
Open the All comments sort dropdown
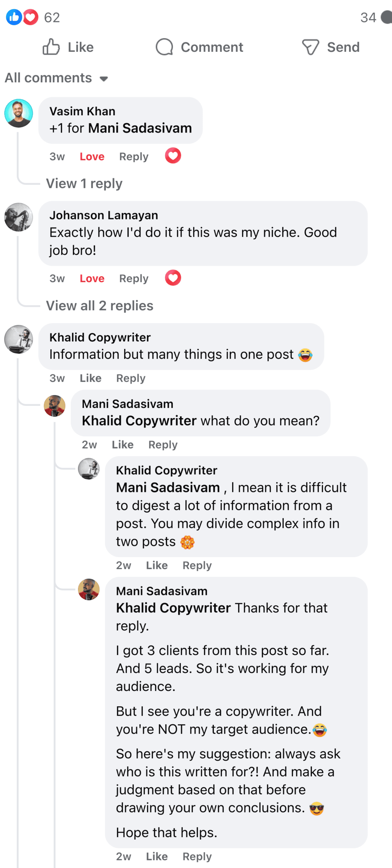point(56,78)
